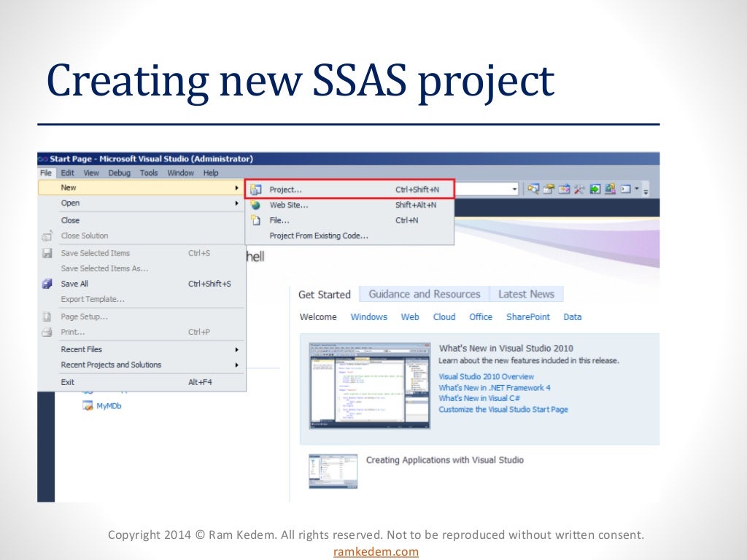This screenshot has height=560, width=747.
Task: Select the Welcome category
Action: pos(318,317)
